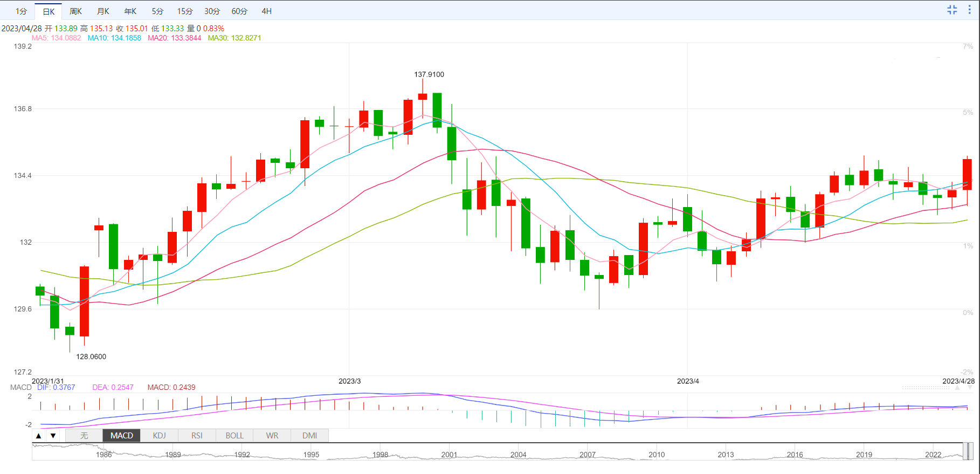Click the black up arrow beside indicator tabs
The width and height of the screenshot is (980, 474).
coord(38,436)
